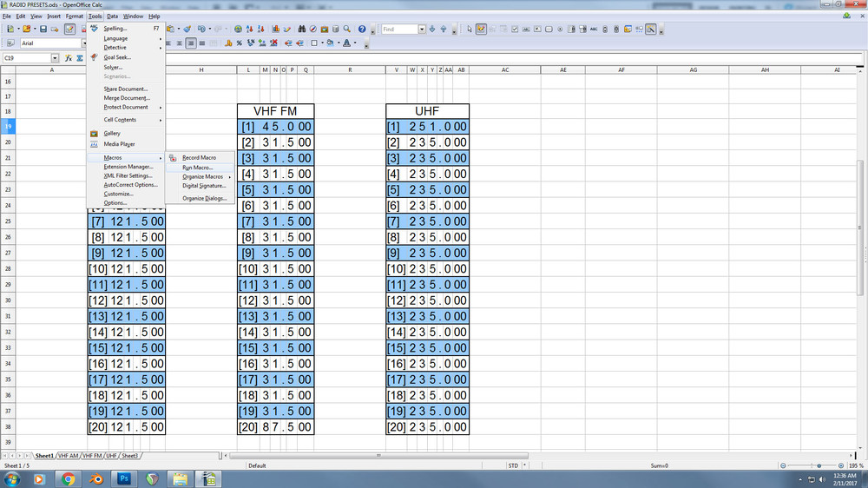Open Photoshop from the Windows taskbar
Viewport: 868px width, 488px height.
[124, 478]
